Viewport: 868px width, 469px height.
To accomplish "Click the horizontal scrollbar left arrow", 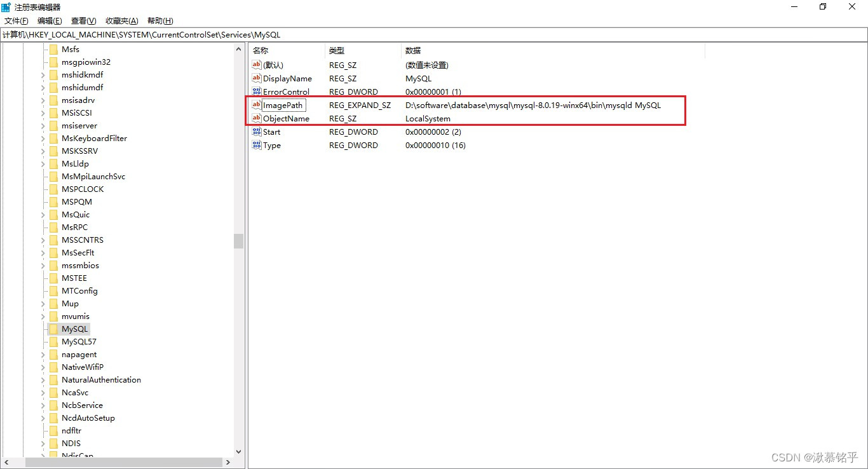I will tap(6, 462).
